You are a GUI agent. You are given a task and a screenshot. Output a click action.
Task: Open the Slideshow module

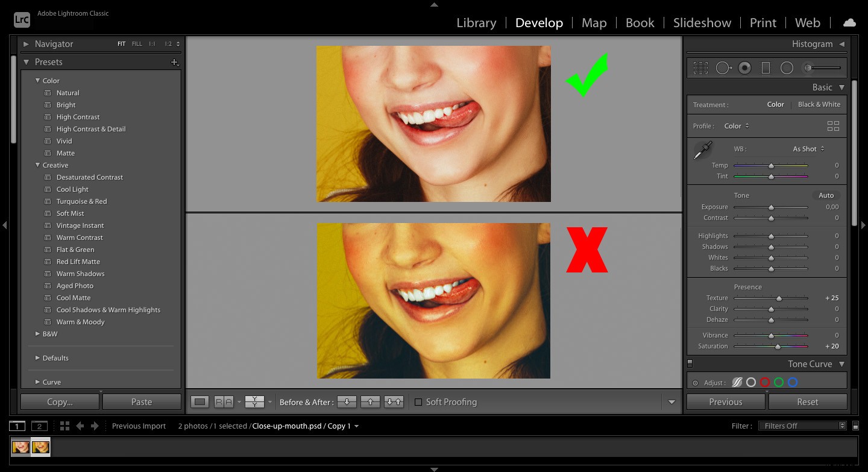pos(702,22)
